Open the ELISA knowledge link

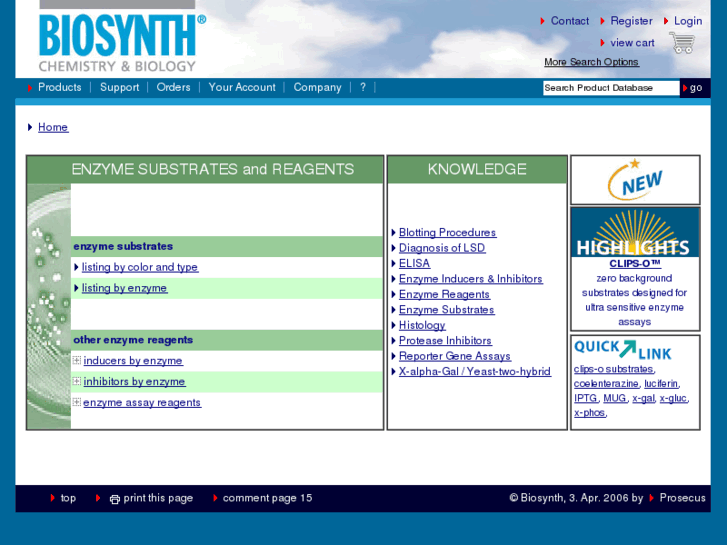pos(415,263)
